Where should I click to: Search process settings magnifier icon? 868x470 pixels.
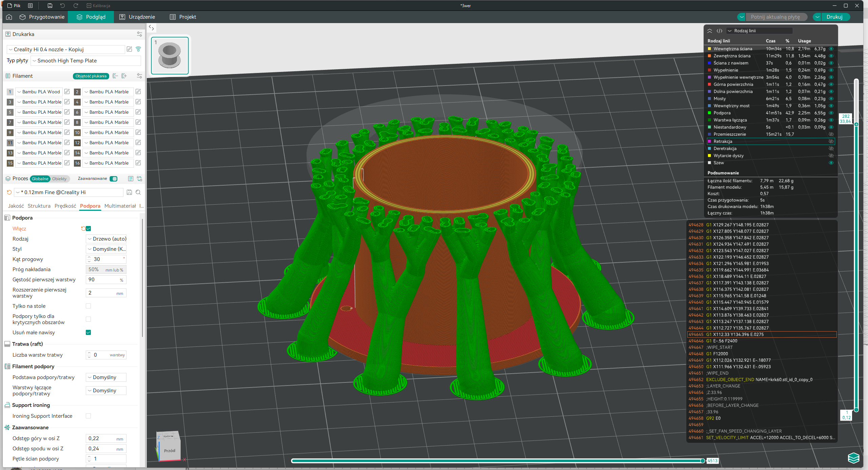click(138, 192)
